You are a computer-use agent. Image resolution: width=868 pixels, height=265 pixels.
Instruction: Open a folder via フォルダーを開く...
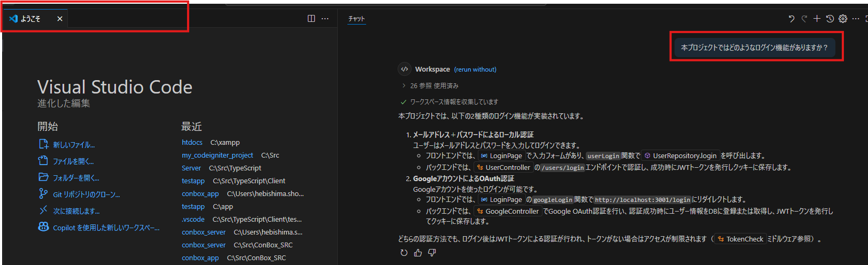pyautogui.click(x=69, y=178)
